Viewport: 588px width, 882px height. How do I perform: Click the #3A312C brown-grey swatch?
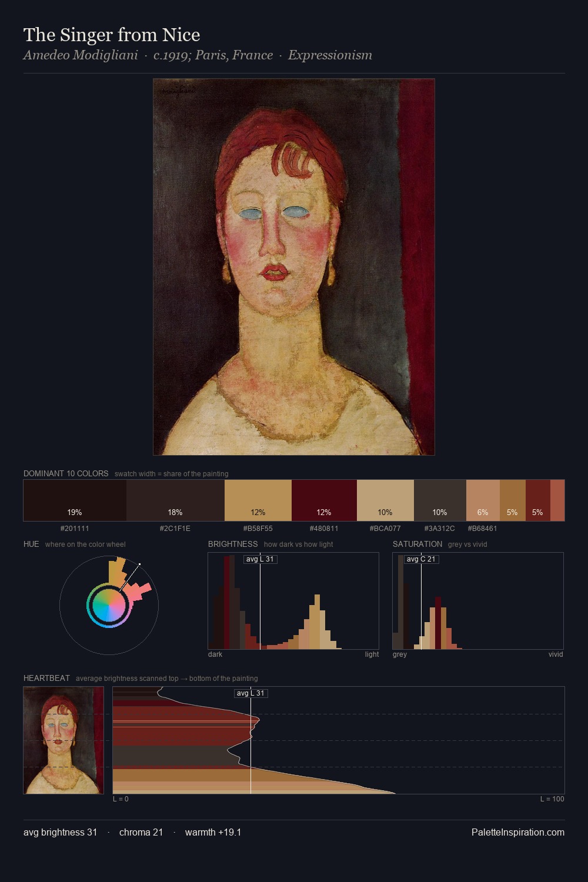click(x=440, y=500)
